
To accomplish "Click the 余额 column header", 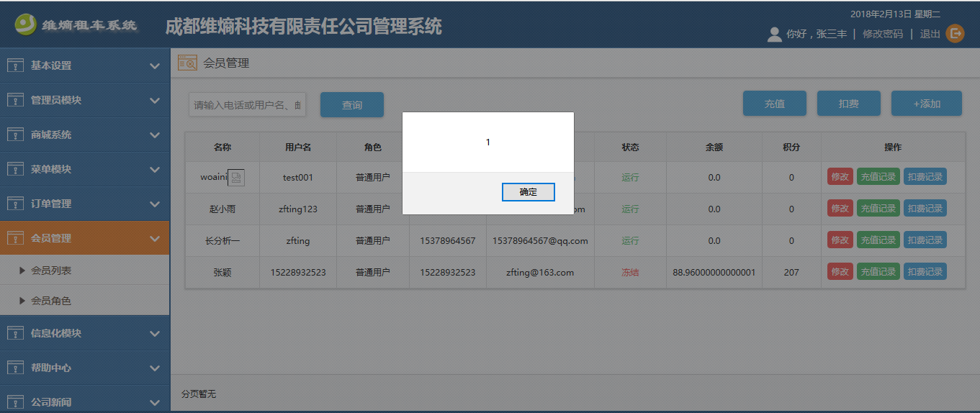I will (714, 147).
